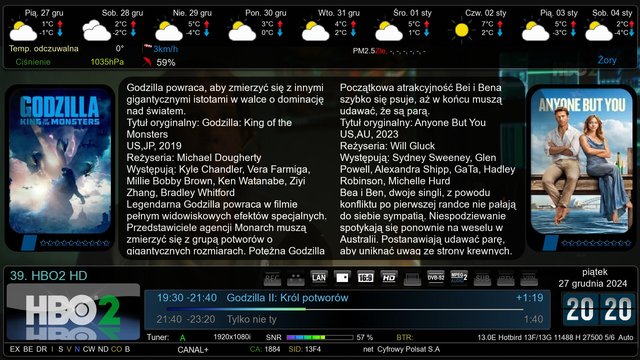Click the 3km/h wind speed value
Screen dimensions: 640x360
click(x=166, y=49)
